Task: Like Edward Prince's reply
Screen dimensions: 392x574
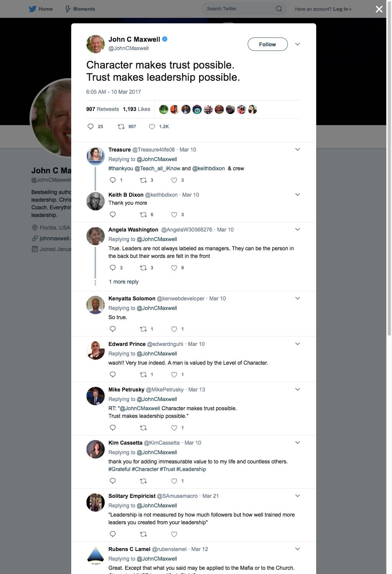Action: 174,375
